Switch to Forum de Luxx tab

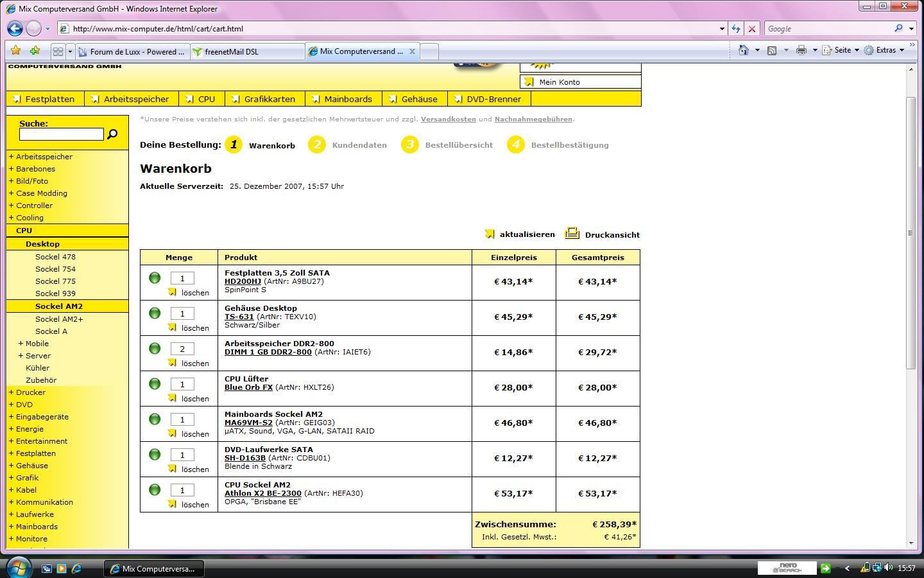[x=133, y=51]
